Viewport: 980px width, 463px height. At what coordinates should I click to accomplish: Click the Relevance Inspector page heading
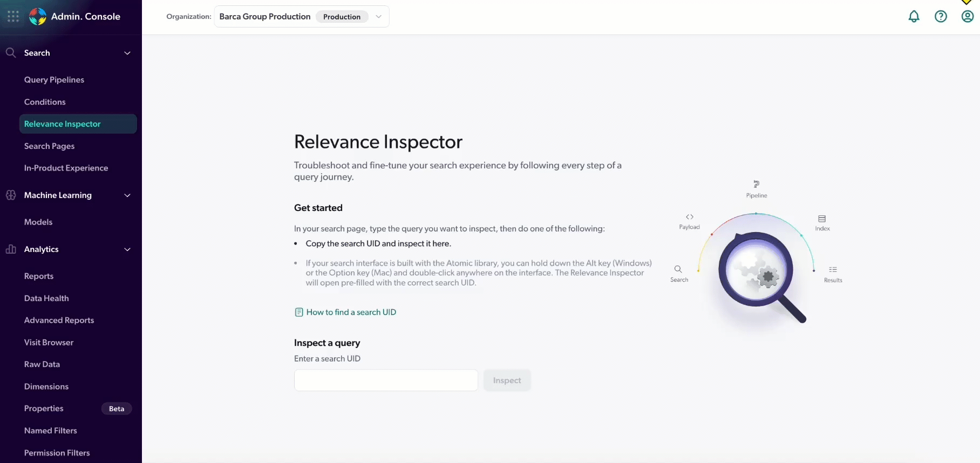pos(378,142)
